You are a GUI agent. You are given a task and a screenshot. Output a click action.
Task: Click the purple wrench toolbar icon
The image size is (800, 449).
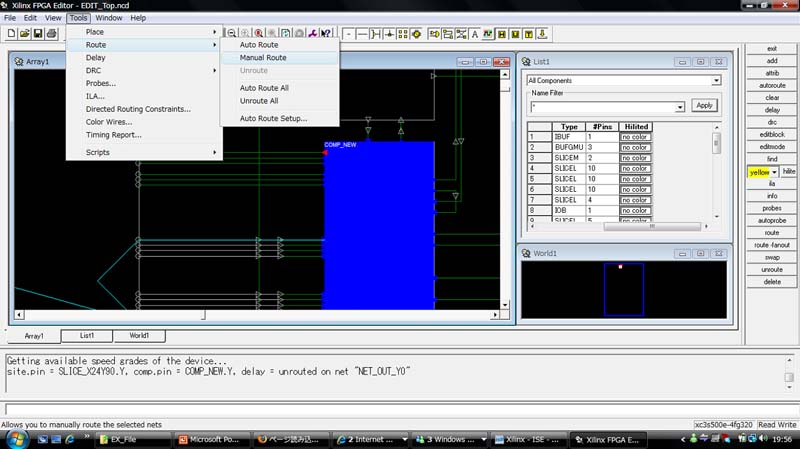pyautogui.click(x=313, y=34)
